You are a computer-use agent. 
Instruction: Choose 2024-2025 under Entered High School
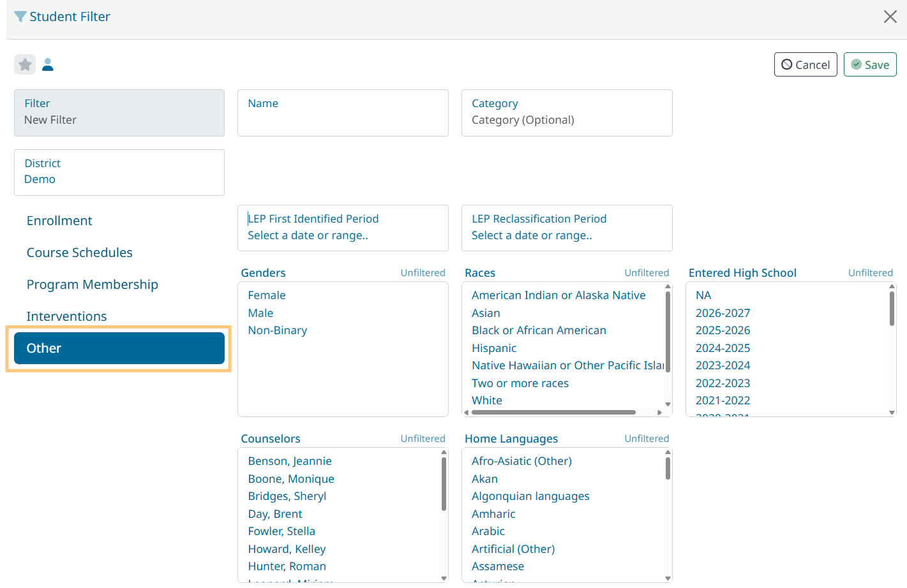pyautogui.click(x=723, y=348)
